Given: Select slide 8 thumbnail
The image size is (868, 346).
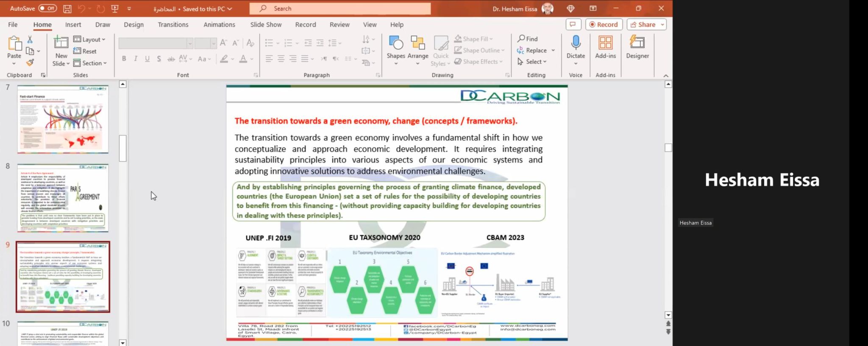Looking at the screenshot, I should (63, 198).
